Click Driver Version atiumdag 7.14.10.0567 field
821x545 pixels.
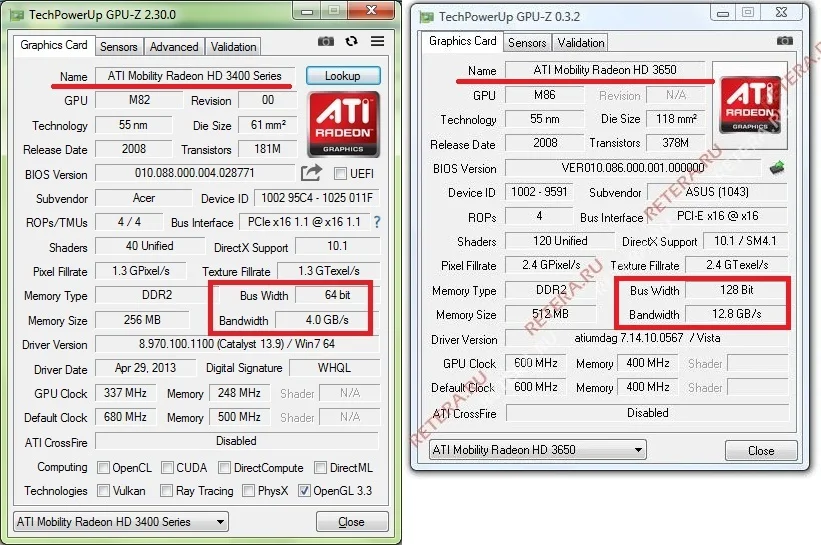click(x=647, y=338)
